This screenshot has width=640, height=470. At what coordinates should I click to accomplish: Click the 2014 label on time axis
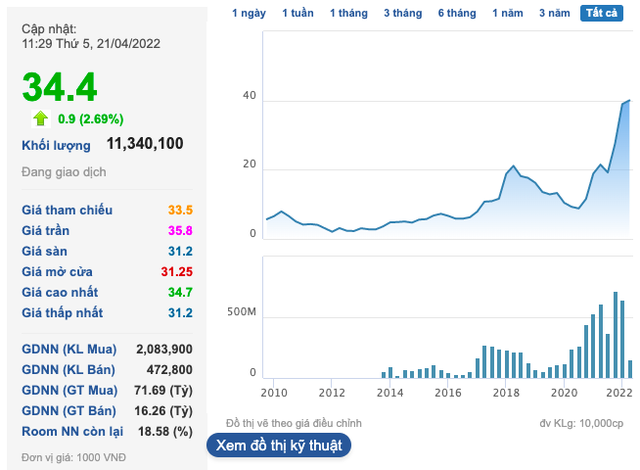[390, 393]
